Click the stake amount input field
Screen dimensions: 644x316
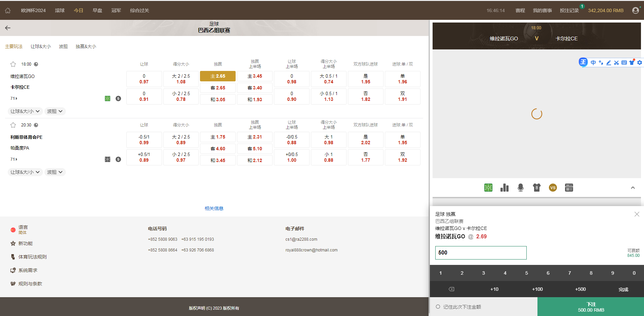(x=481, y=252)
